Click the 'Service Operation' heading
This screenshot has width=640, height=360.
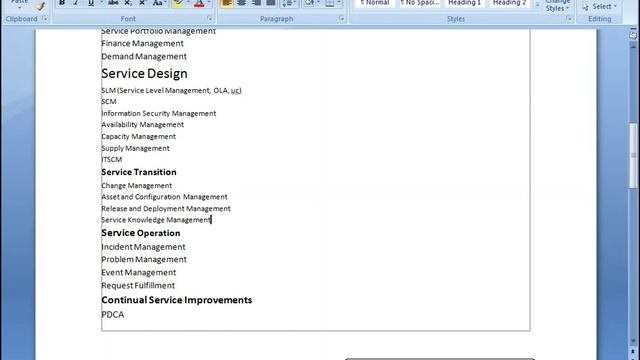pyautogui.click(x=141, y=233)
